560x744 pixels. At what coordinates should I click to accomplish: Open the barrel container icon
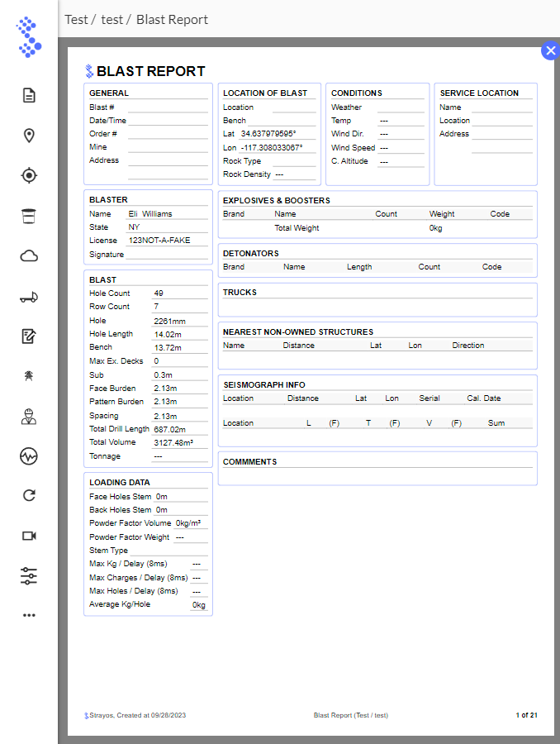tap(29, 216)
